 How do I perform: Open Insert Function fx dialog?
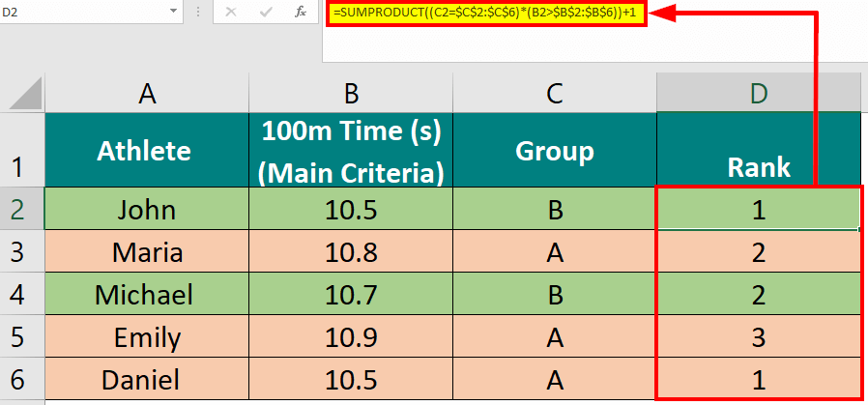coord(301,13)
